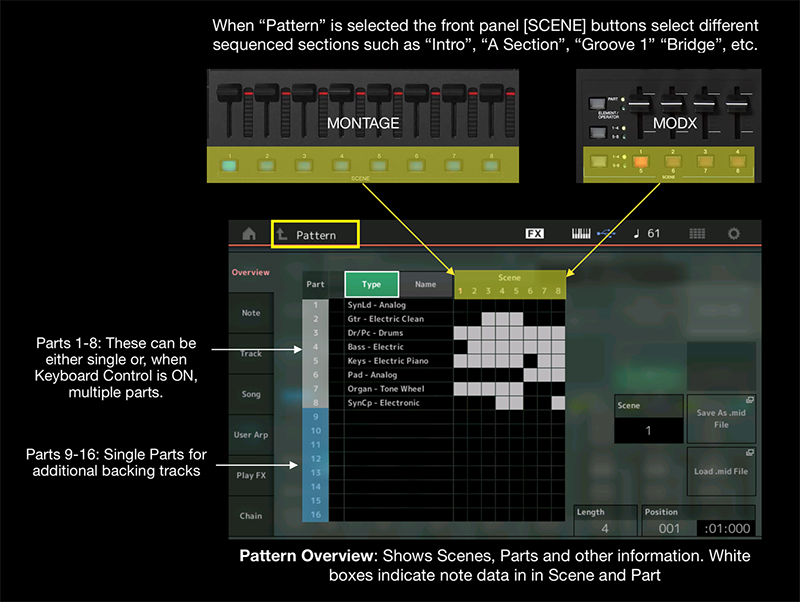The image size is (800, 602).
Task: Select the Position measure field 001
Action: click(669, 529)
